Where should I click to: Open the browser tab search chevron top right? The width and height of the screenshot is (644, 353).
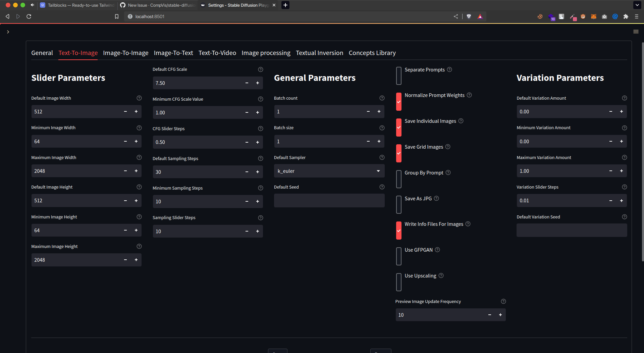(x=637, y=5)
